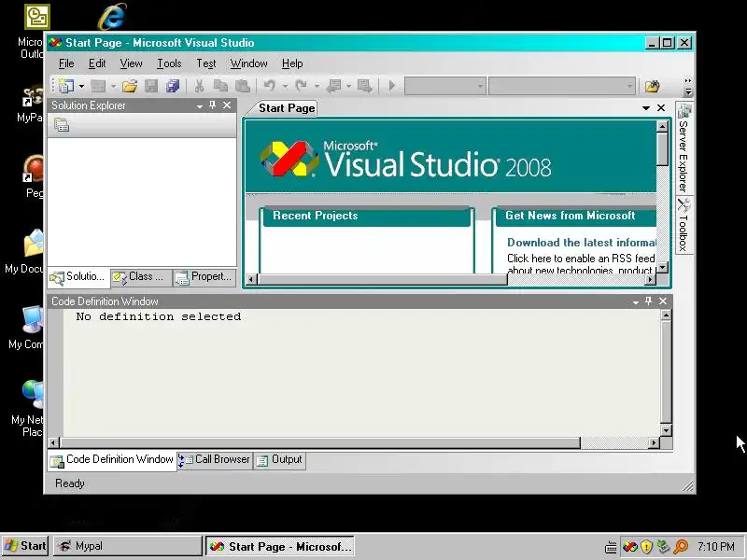Click the Solution Explorer Properties icon

coord(62,125)
